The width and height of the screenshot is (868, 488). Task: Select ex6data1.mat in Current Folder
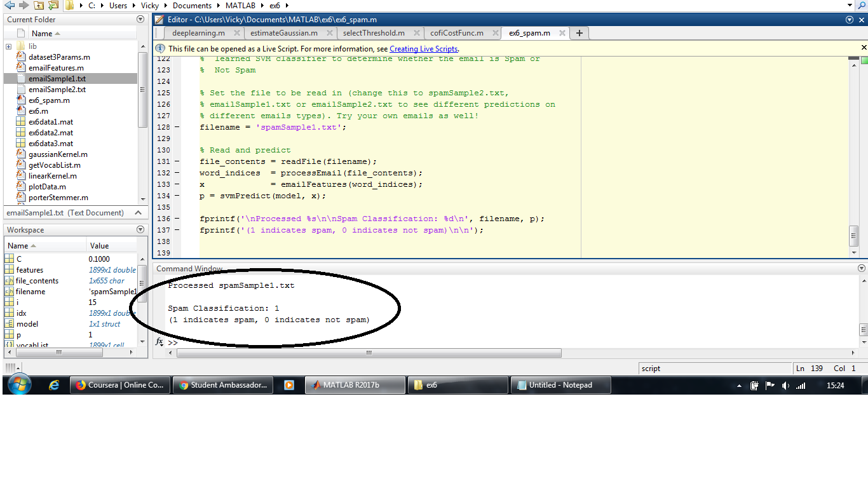50,122
